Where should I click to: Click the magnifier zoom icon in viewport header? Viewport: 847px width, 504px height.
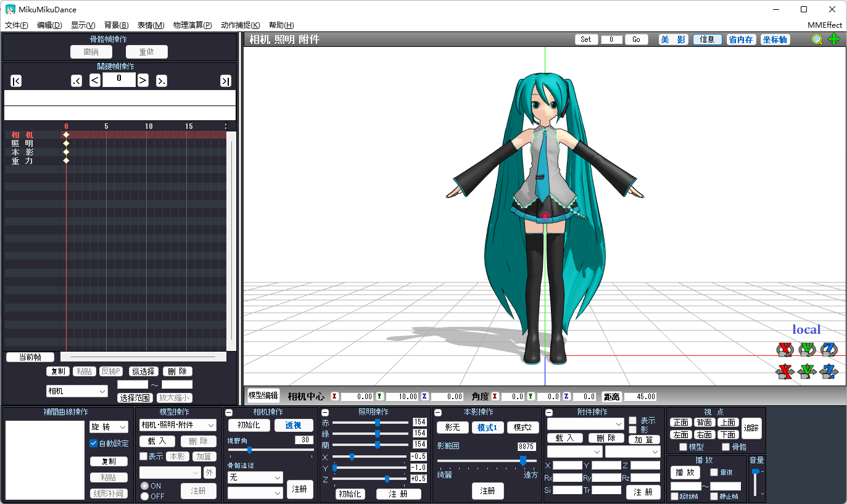(x=817, y=39)
